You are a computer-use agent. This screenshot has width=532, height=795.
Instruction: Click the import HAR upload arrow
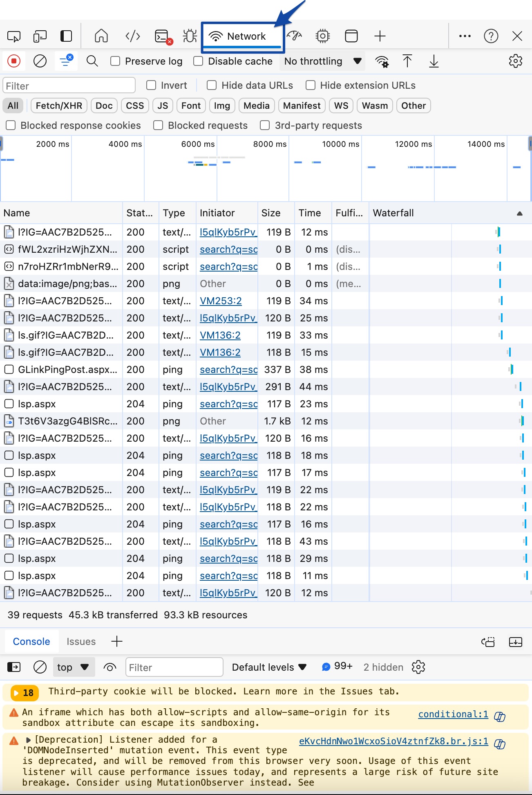point(407,61)
